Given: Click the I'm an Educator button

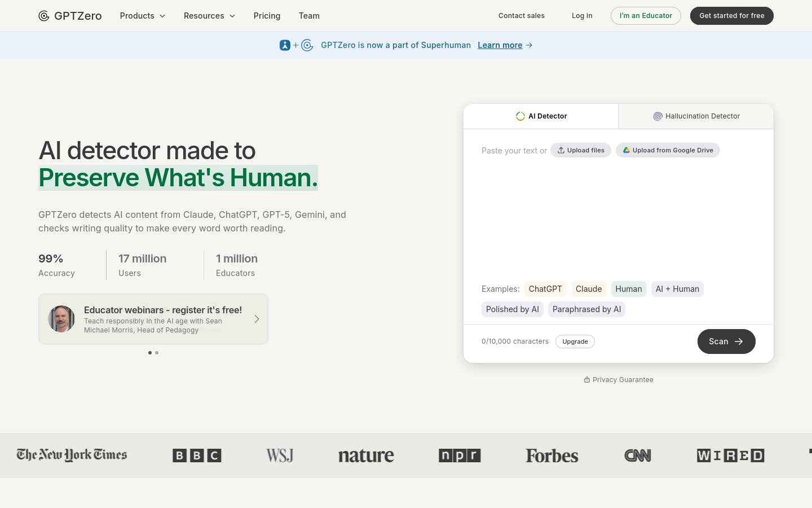Looking at the screenshot, I should [646, 16].
